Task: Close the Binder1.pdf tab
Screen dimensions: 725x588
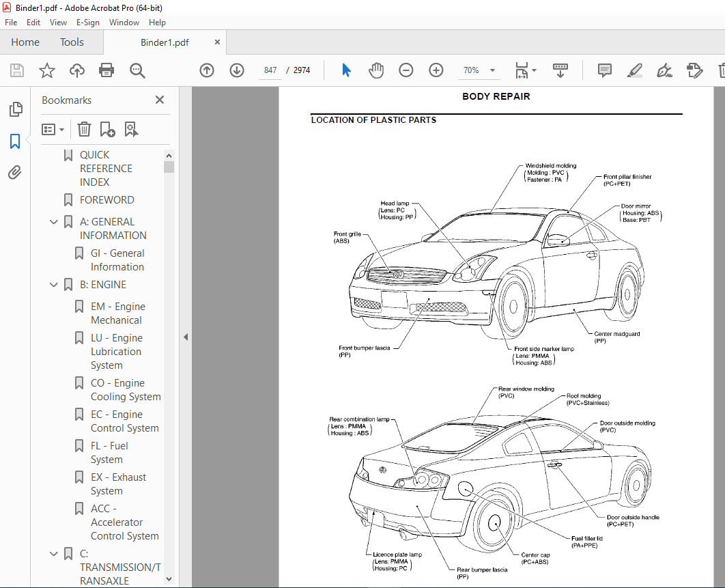Action: click(x=217, y=42)
